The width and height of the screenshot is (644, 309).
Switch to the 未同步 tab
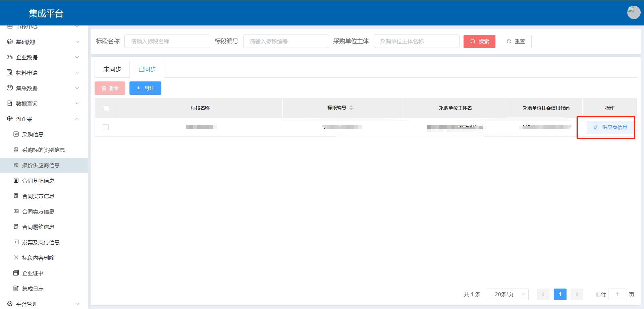[x=112, y=69]
